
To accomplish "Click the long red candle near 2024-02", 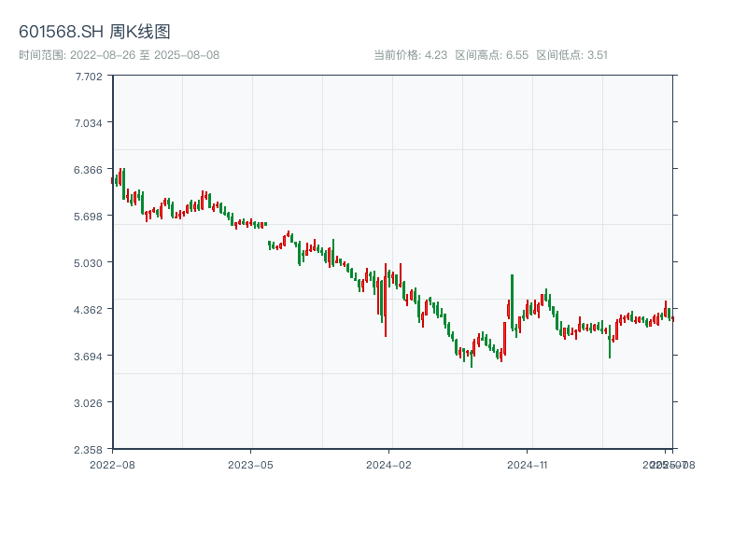I will [x=386, y=299].
